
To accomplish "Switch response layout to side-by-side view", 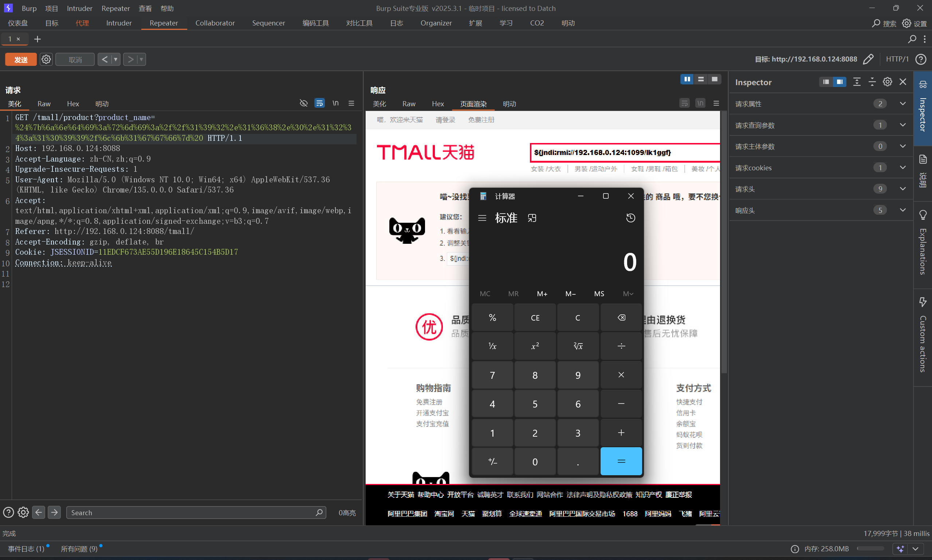I will [687, 79].
